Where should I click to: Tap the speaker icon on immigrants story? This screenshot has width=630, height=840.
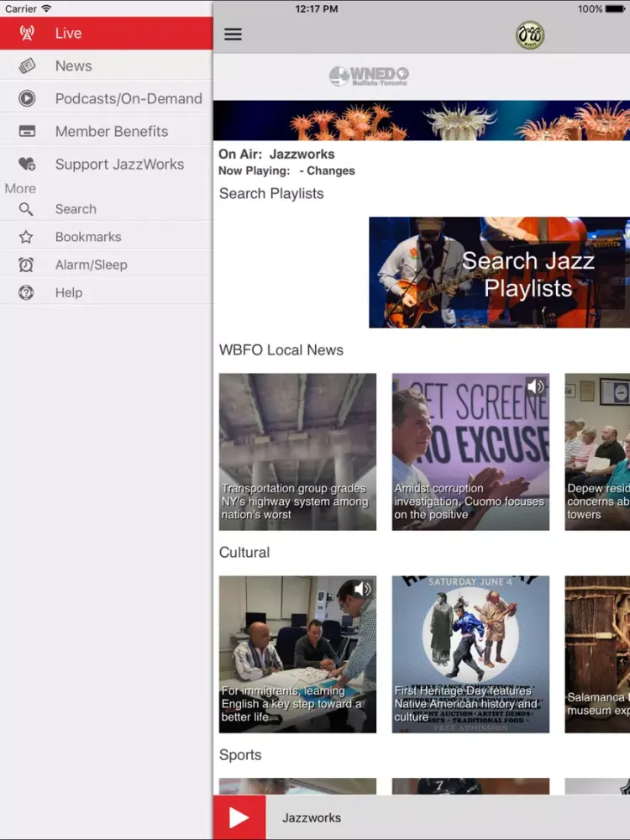(x=362, y=589)
